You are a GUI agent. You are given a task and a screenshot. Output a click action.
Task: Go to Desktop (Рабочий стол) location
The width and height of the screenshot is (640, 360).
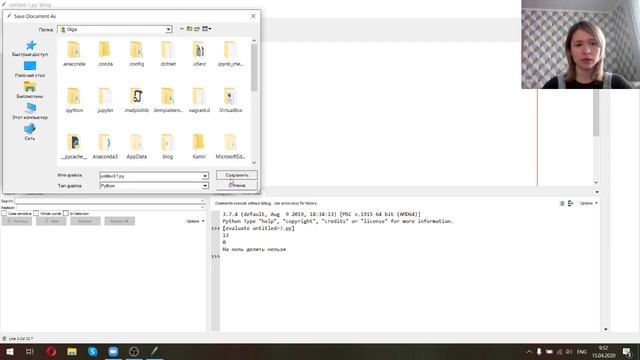tap(30, 69)
